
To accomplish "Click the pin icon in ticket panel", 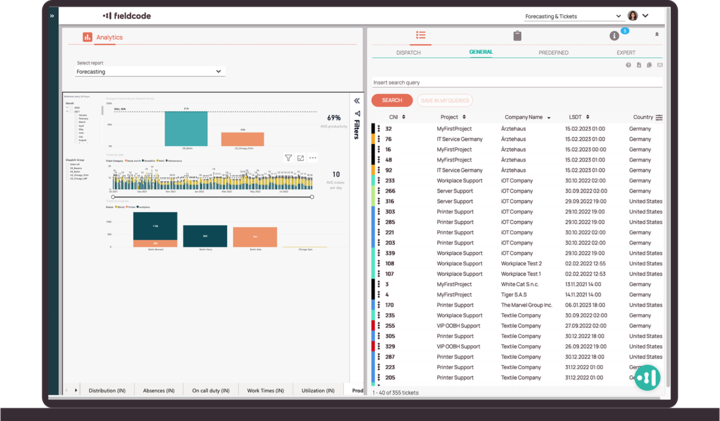I will 657,34.
